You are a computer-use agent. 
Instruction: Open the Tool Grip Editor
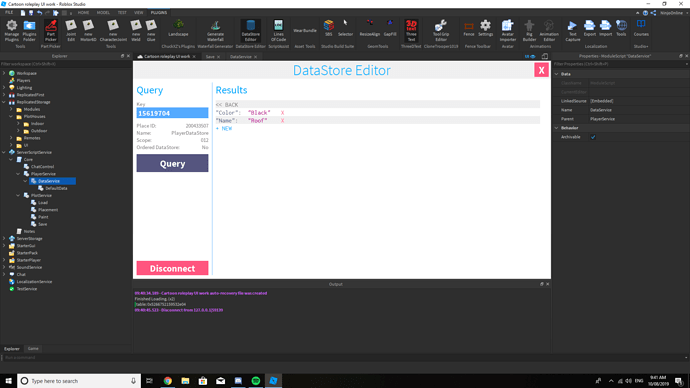click(x=440, y=30)
